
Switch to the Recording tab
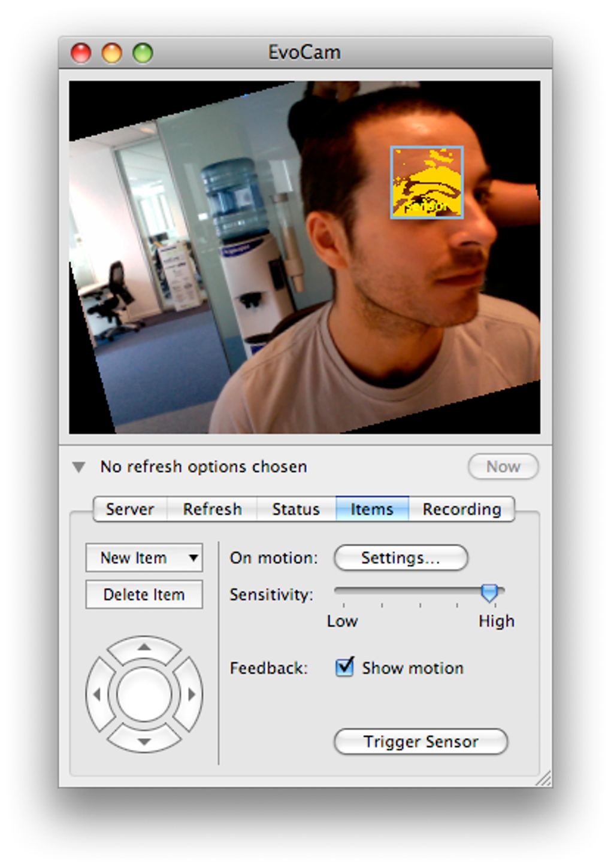click(462, 509)
